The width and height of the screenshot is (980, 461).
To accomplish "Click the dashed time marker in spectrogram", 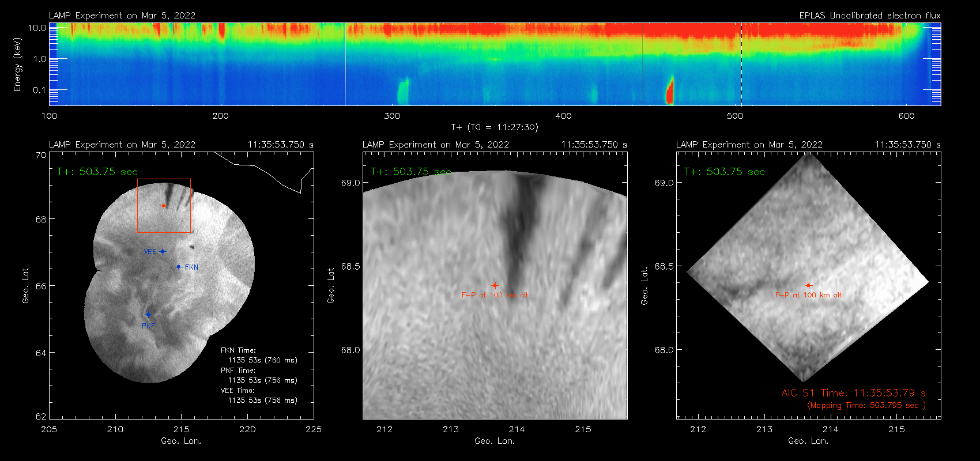I will point(741,64).
